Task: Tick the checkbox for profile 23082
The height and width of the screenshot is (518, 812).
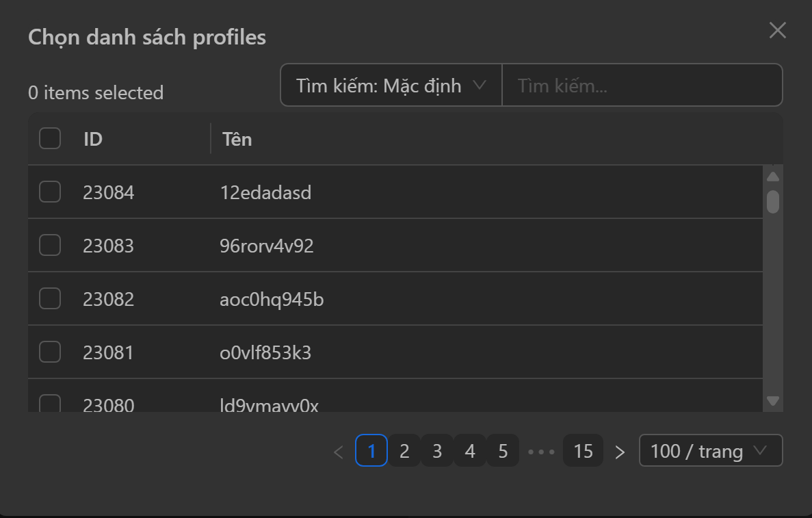Action: 50,299
